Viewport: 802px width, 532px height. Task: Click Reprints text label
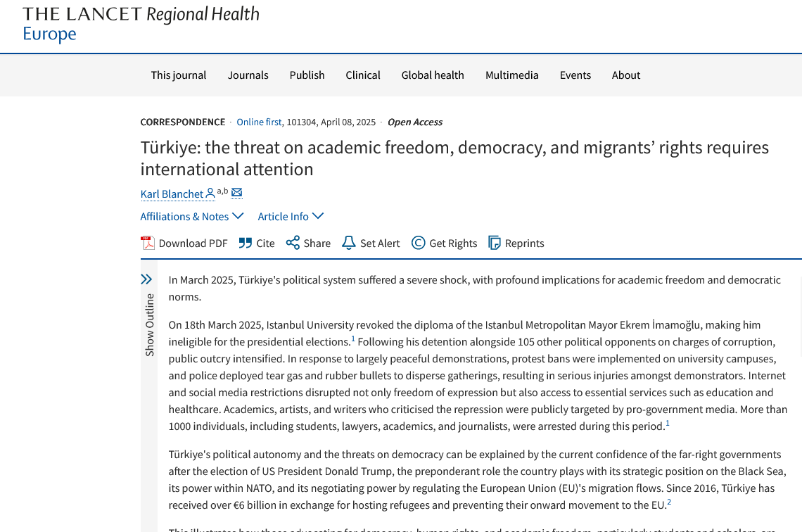(524, 243)
